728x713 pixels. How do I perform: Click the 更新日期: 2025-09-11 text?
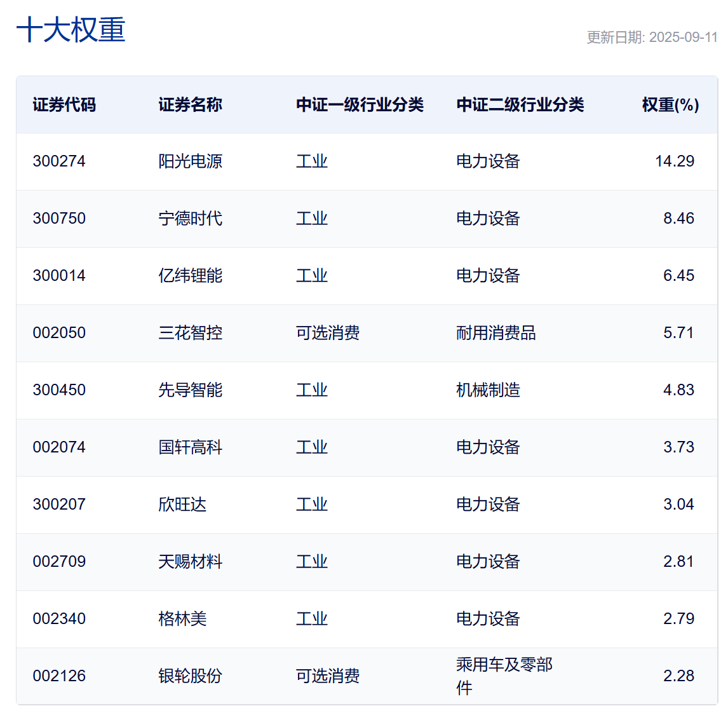(652, 37)
